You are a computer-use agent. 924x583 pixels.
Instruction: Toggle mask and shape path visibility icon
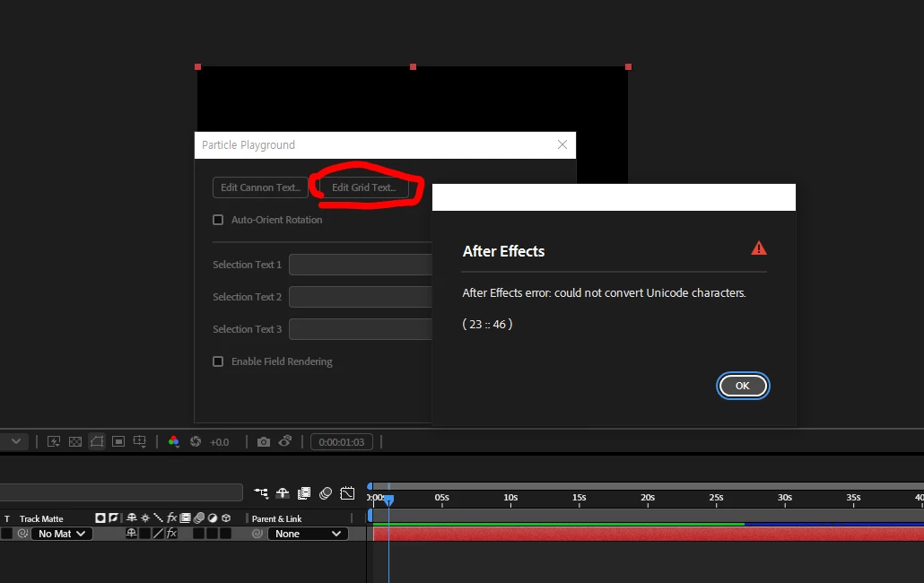pyautogui.click(x=97, y=441)
